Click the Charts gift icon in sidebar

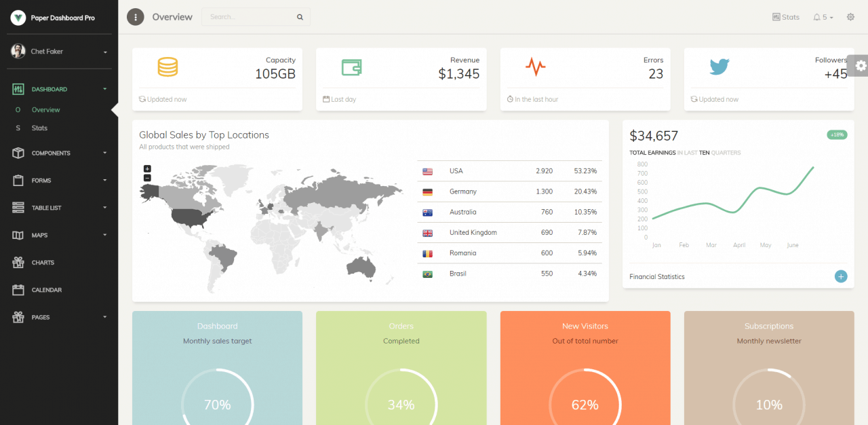[18, 262]
